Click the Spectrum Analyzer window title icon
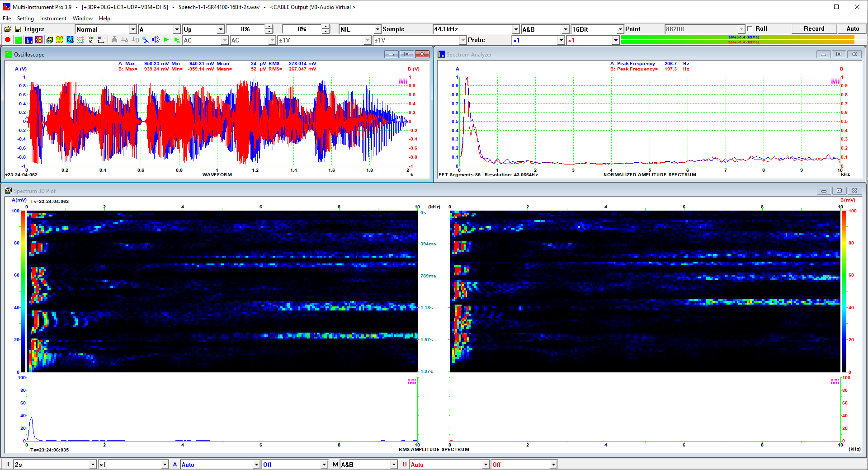Screen dimensions: 868x470 point(441,54)
